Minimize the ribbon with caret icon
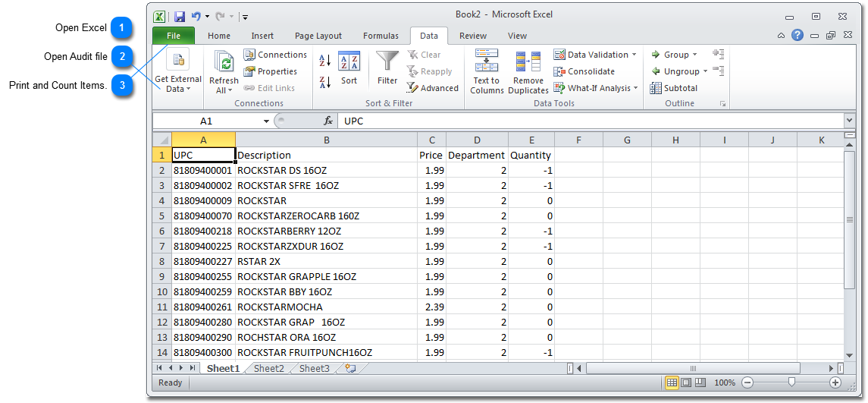 [x=781, y=36]
